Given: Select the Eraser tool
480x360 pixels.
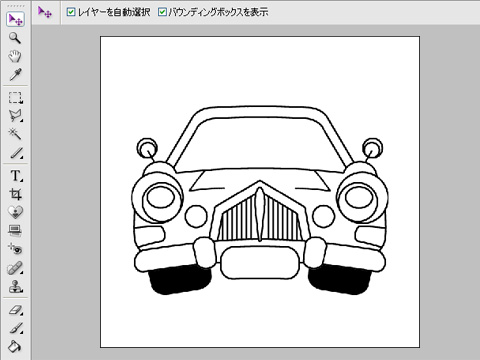Looking at the screenshot, I should point(15,310).
